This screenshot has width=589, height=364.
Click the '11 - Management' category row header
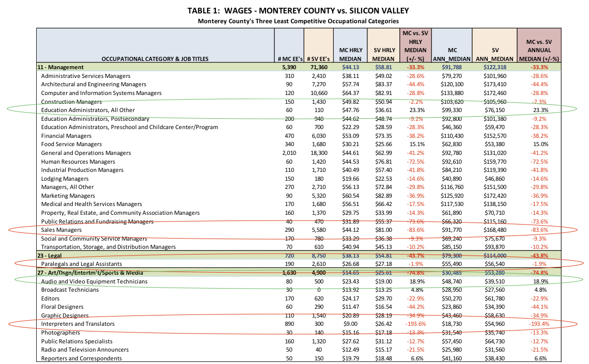tap(61, 67)
